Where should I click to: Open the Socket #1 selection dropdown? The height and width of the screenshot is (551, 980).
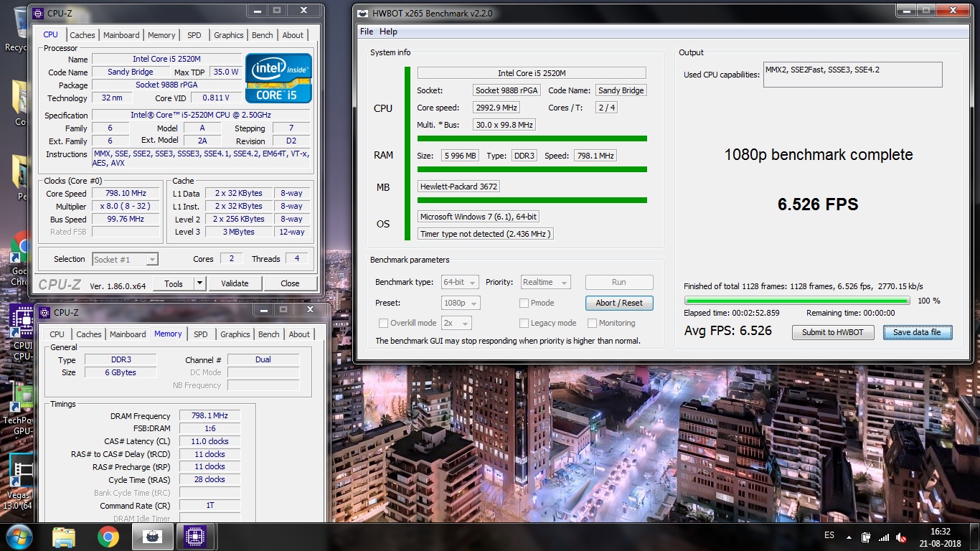click(125, 259)
